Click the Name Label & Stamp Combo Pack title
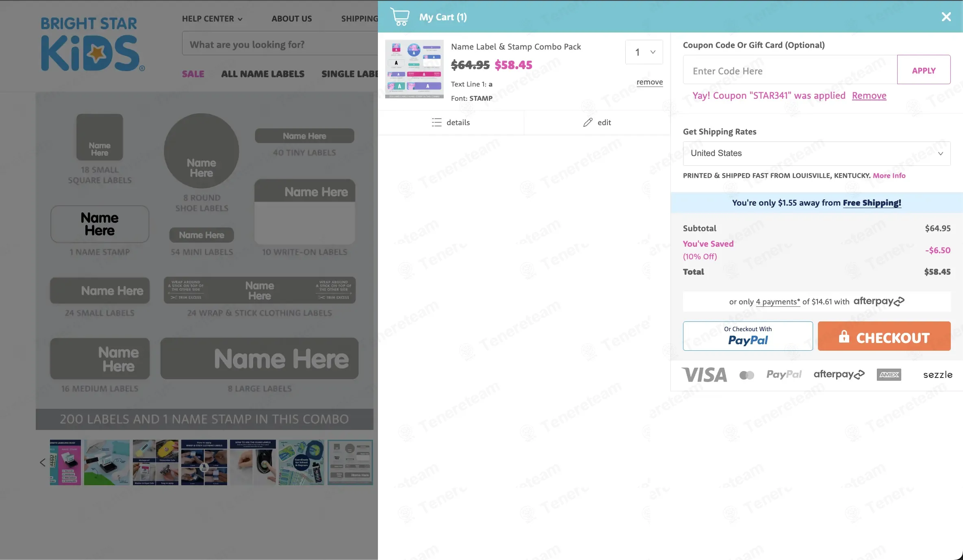The image size is (963, 560). pyautogui.click(x=516, y=47)
